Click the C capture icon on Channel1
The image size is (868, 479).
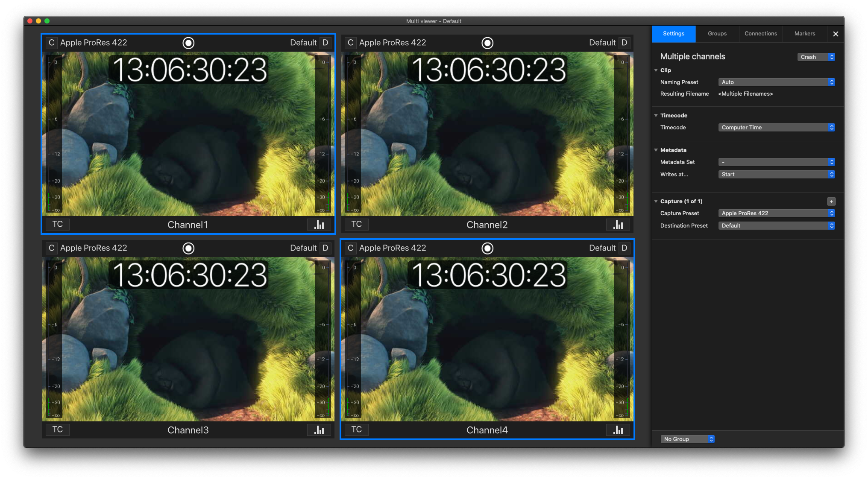[51, 43]
